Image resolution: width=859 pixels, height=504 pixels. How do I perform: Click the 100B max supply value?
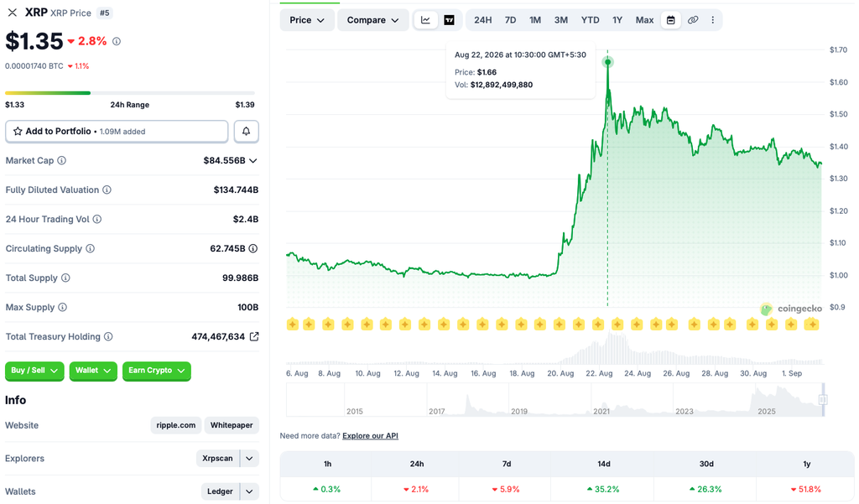pos(248,307)
